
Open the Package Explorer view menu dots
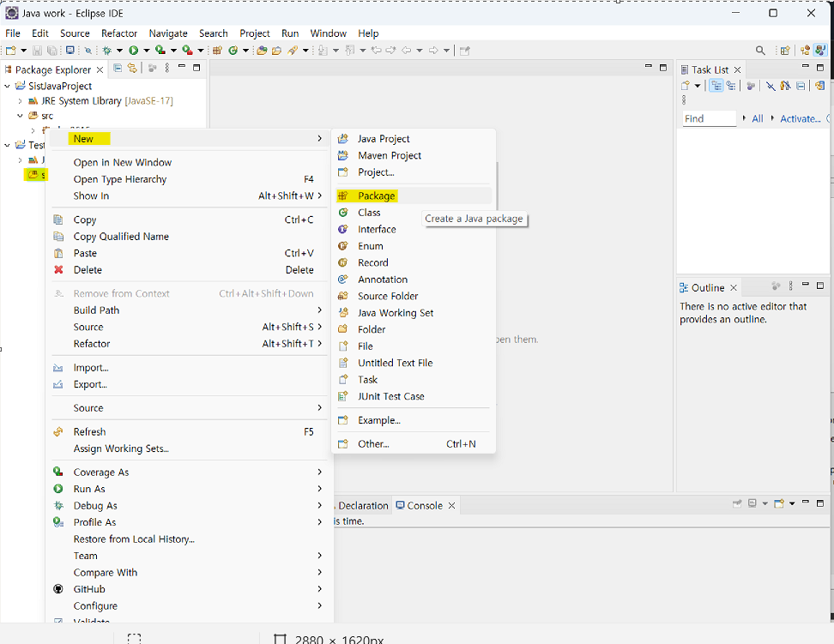[x=167, y=68]
